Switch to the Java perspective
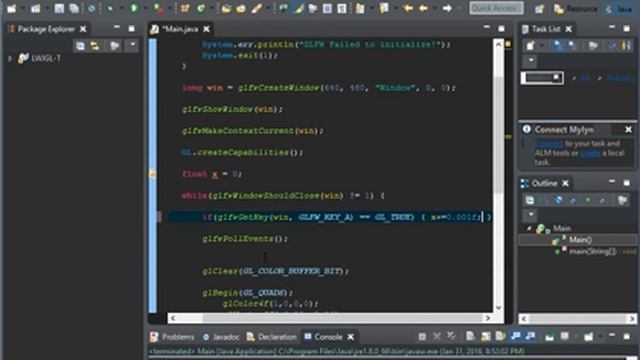Viewport: 640px width, 360px height. pos(620,9)
